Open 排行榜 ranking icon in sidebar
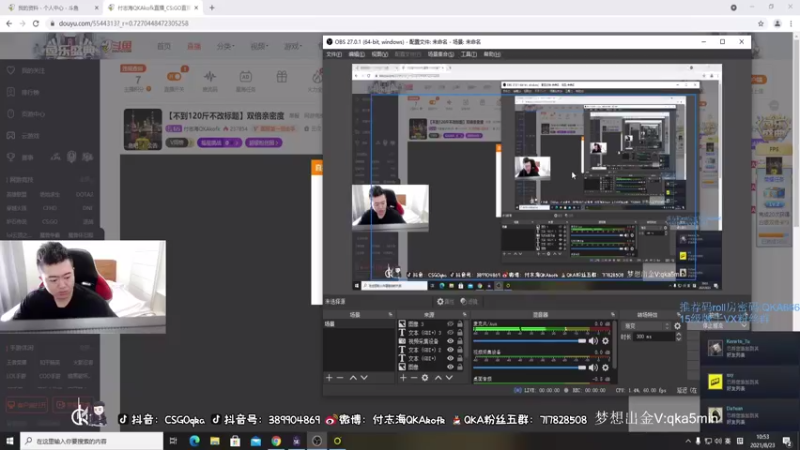Image resolution: width=800 pixels, height=450 pixels. coord(11,92)
